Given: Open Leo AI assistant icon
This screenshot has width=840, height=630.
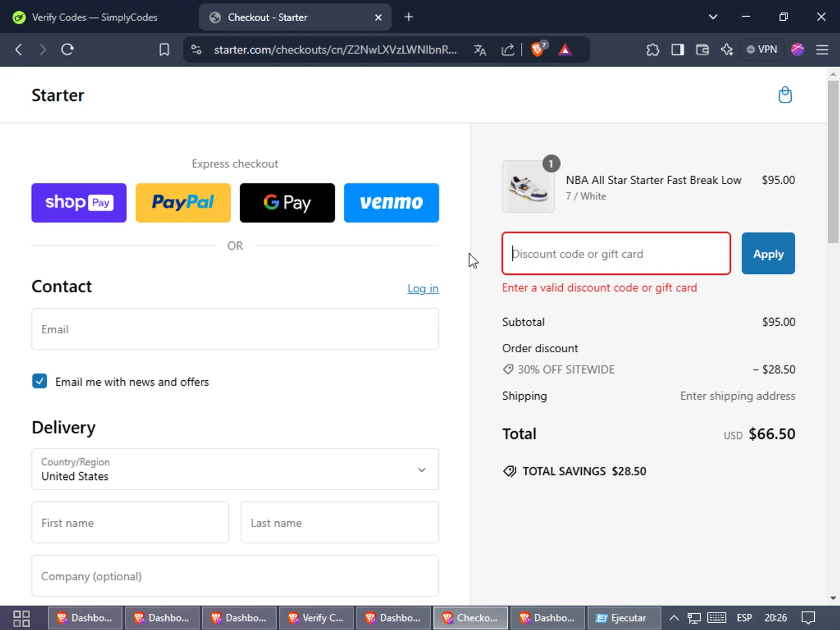Looking at the screenshot, I should pyautogui.click(x=727, y=50).
